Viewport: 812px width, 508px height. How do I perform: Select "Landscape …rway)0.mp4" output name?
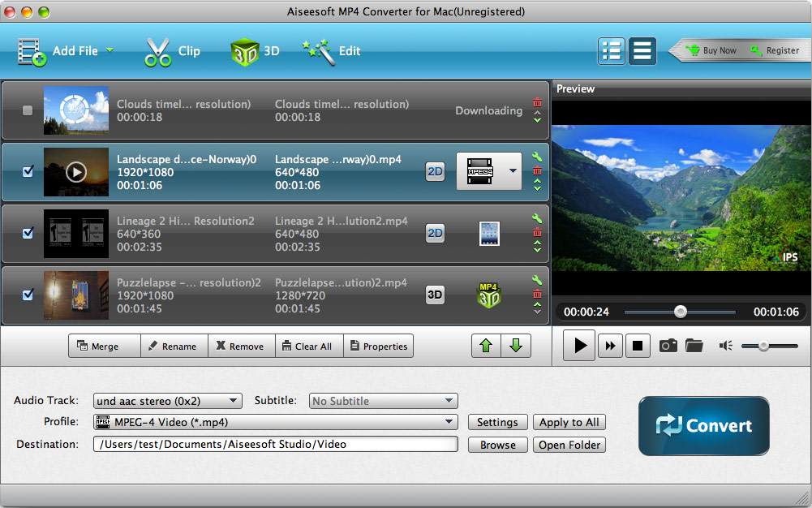[338, 160]
